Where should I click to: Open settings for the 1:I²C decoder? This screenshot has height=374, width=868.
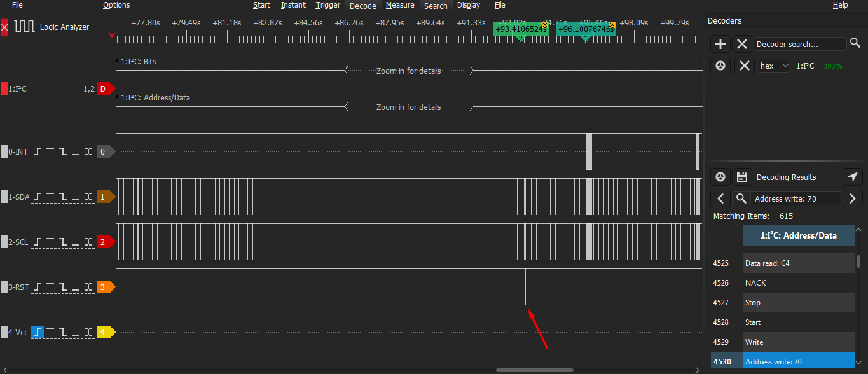pos(720,66)
